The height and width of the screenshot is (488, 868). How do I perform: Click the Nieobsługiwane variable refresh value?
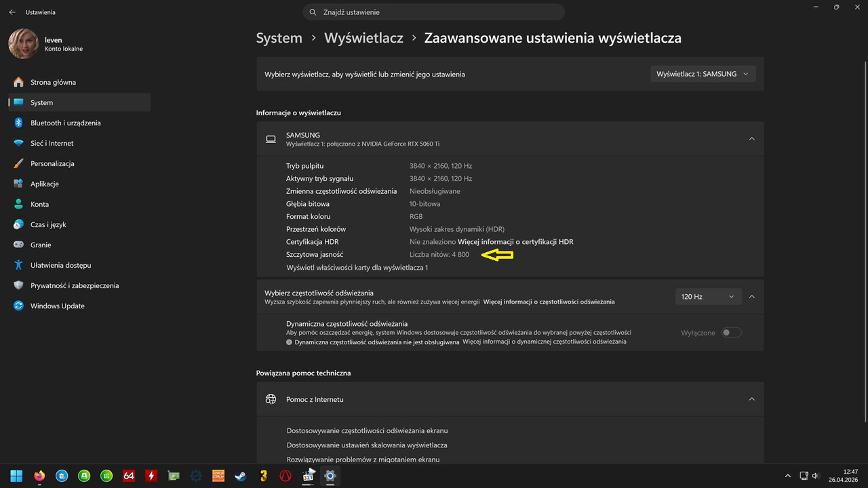coord(435,191)
